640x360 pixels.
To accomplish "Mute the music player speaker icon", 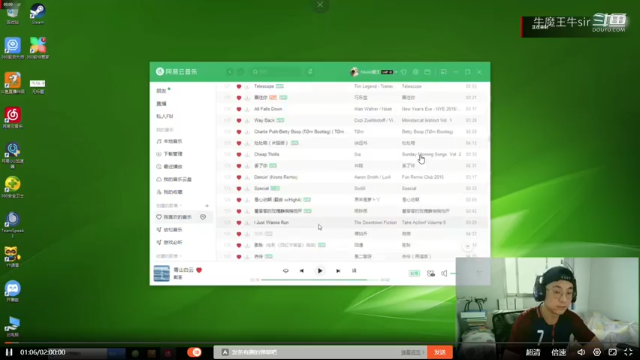I will [444, 273].
